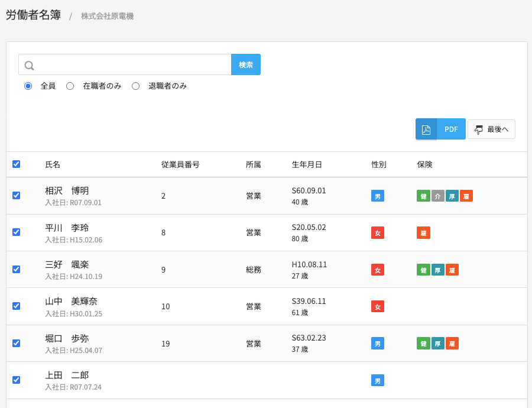Open employee 堀口 歩弥 name entry

point(67,339)
